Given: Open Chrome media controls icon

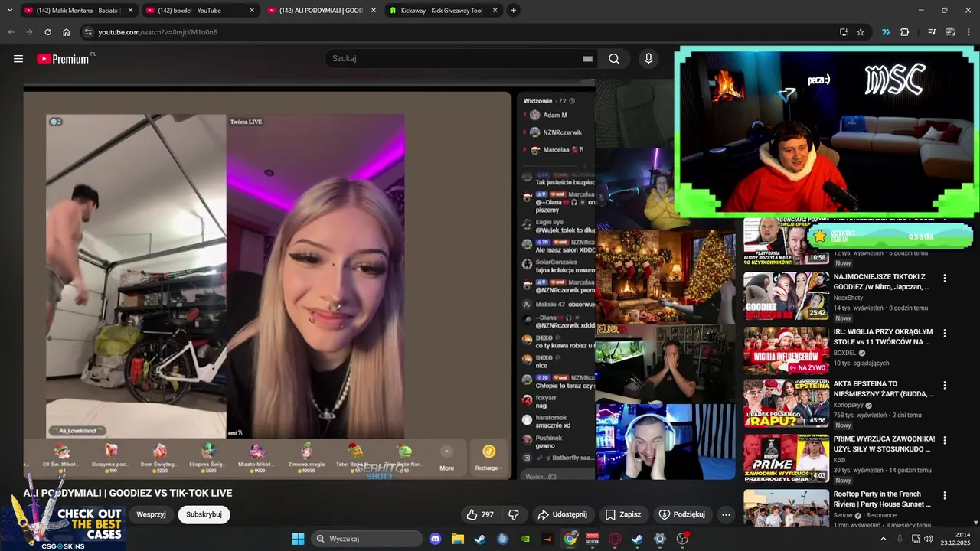Looking at the screenshot, I should 932,32.
